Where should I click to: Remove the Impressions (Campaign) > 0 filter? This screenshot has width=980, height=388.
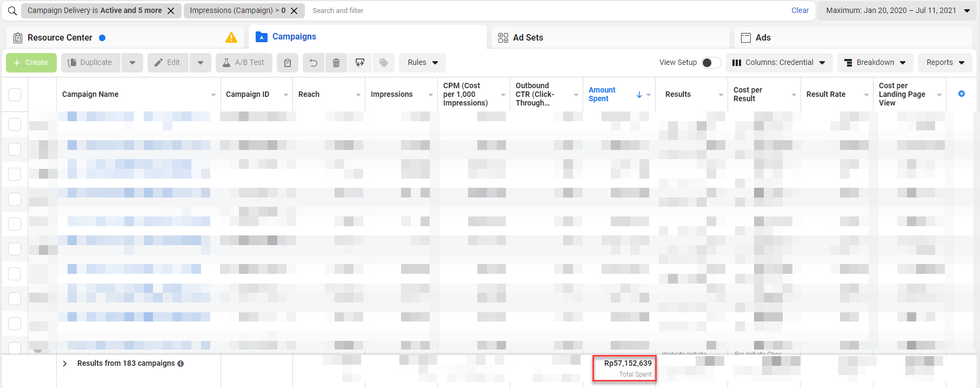click(294, 11)
